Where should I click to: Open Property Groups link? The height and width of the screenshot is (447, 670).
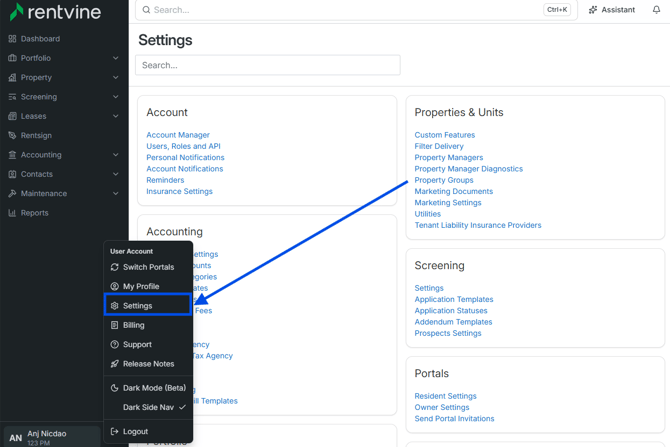(444, 180)
